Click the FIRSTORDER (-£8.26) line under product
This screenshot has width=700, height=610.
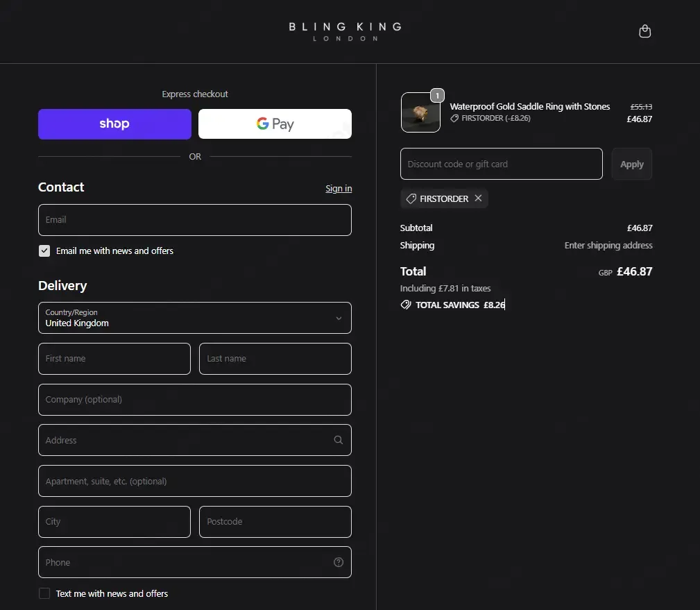click(490, 119)
